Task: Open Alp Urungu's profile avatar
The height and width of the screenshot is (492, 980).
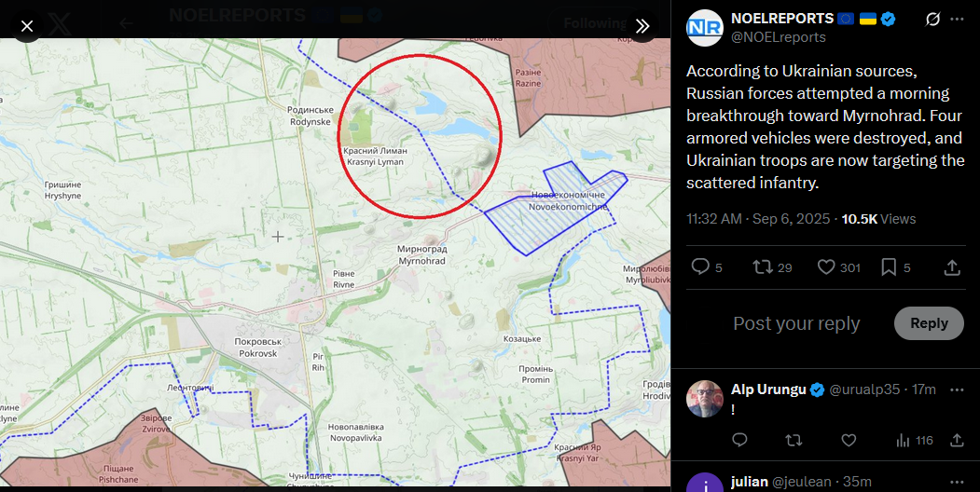Action: 704,398
